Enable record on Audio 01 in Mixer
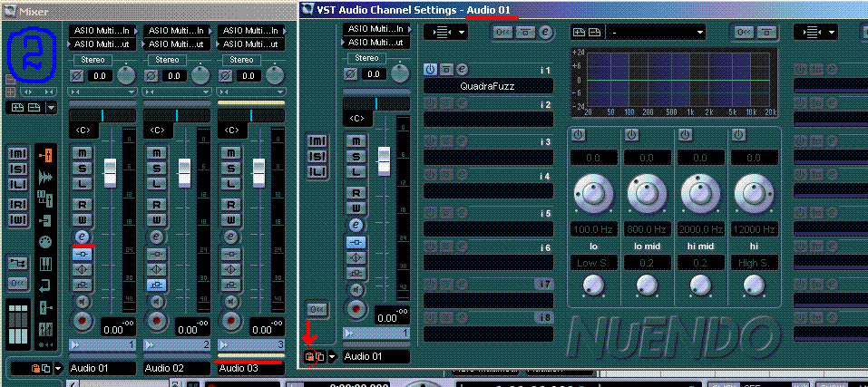This screenshot has height=387, width=868. coord(83,320)
